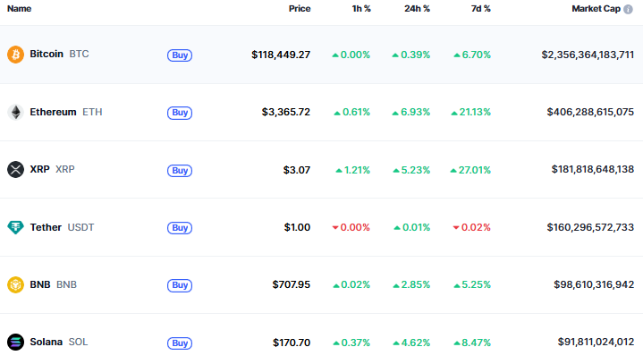Click BNB market cap value $98,610,316,942
The image size is (643, 364).
click(x=594, y=284)
